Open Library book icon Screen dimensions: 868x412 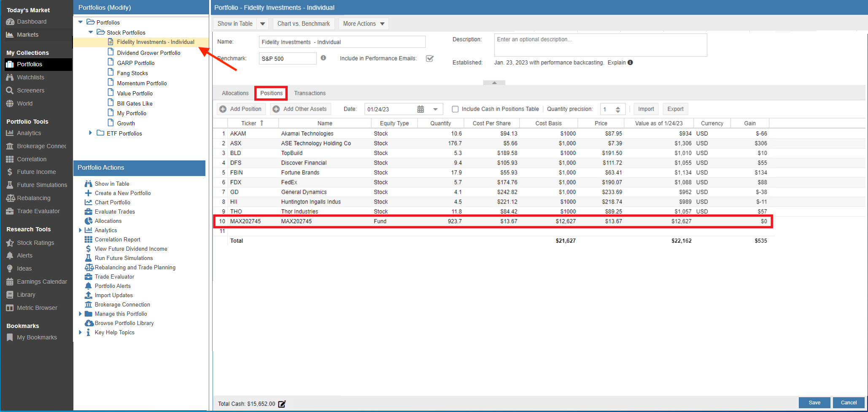[x=10, y=295]
